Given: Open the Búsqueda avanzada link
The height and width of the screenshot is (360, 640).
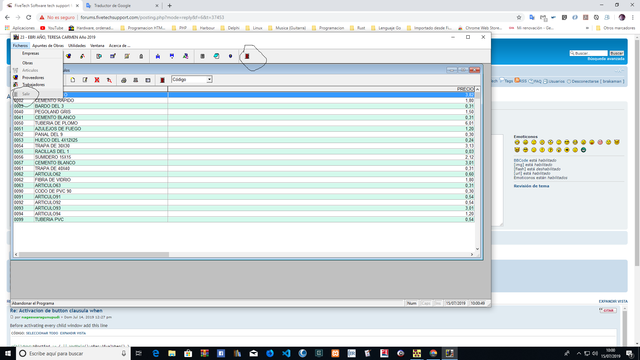Looking at the screenshot, I should pyautogui.click(x=606, y=59).
